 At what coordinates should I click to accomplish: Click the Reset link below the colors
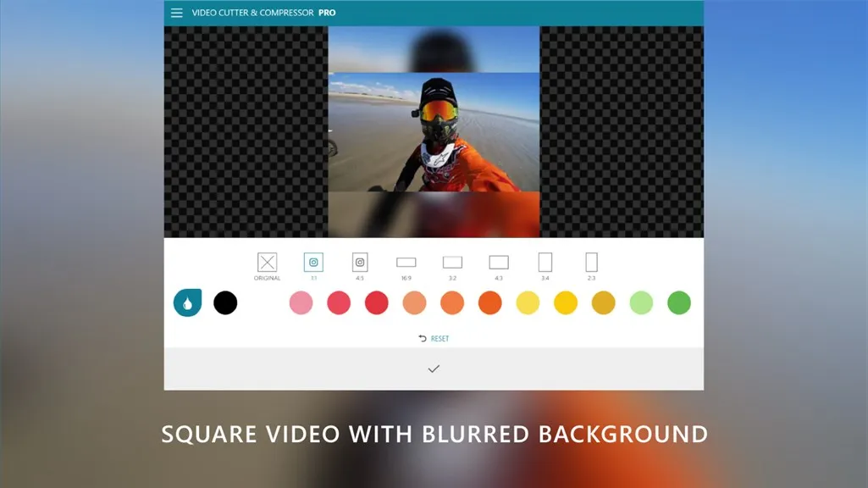pyautogui.click(x=432, y=338)
